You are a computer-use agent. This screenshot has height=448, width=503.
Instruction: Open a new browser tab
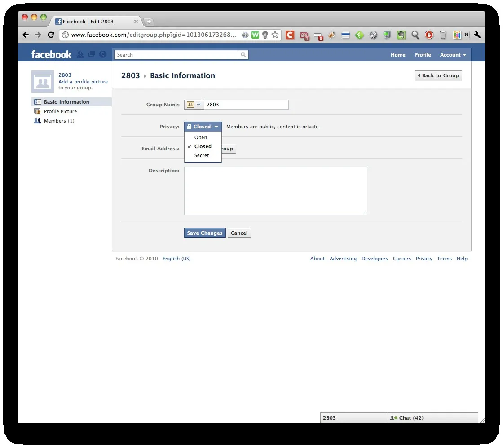coord(149,22)
